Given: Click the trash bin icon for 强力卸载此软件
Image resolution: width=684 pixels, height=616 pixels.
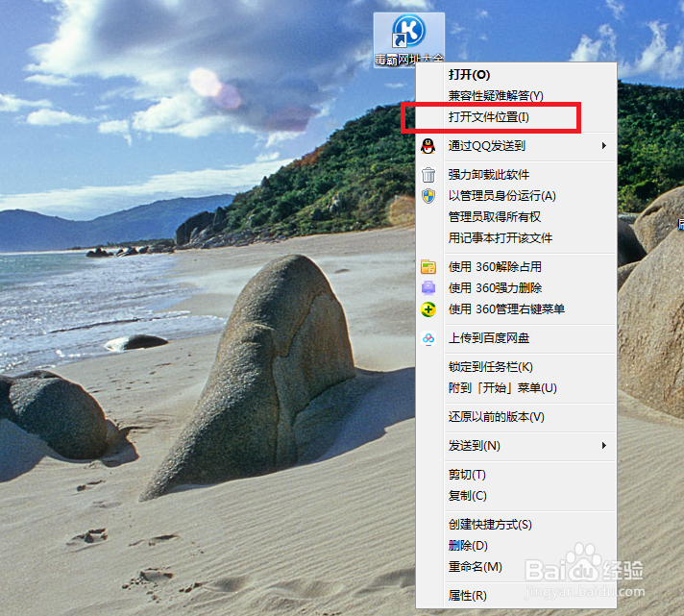Looking at the screenshot, I should (x=428, y=175).
